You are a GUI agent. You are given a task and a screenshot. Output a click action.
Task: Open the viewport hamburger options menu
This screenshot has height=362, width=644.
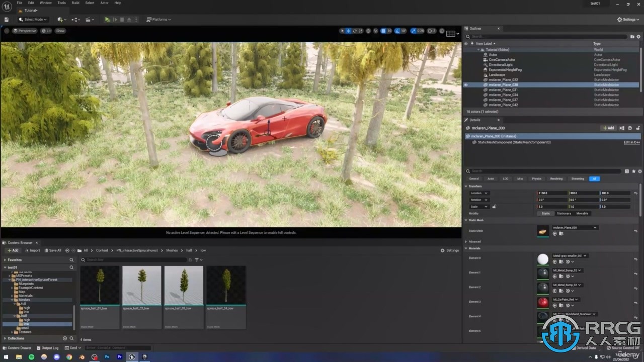7,31
